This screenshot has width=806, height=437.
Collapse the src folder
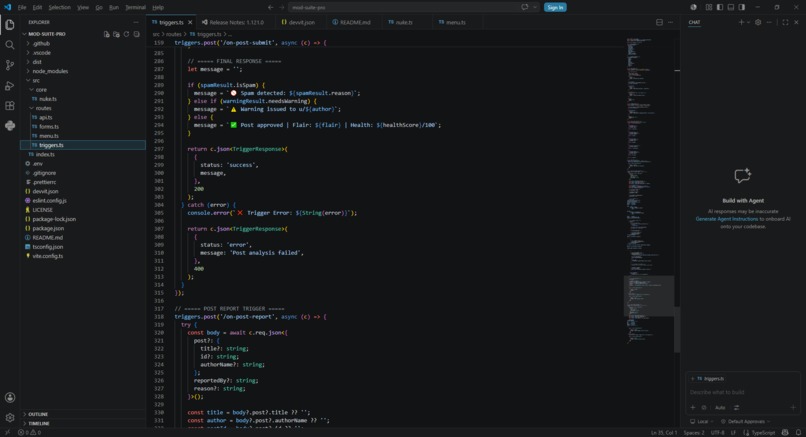82,80
